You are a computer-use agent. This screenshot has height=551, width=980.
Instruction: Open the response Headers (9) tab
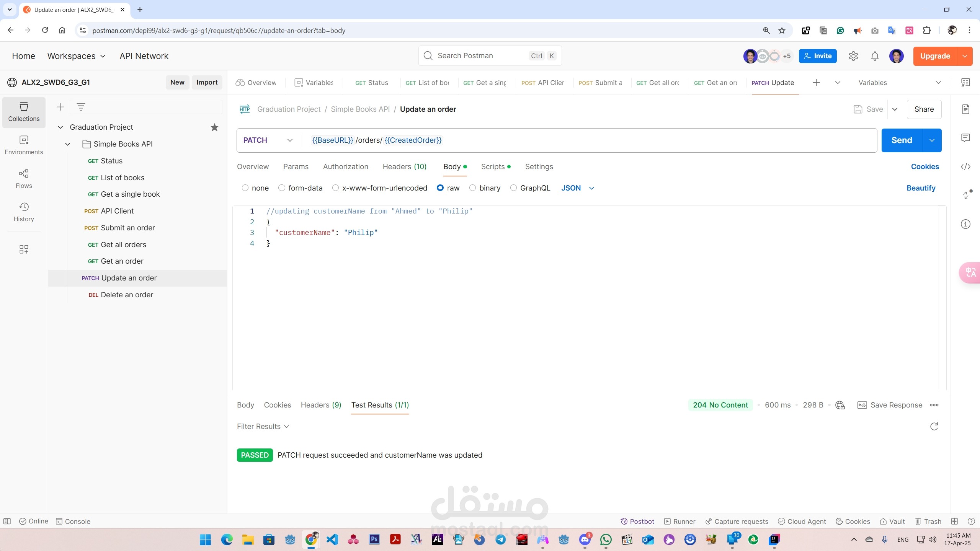tap(321, 405)
